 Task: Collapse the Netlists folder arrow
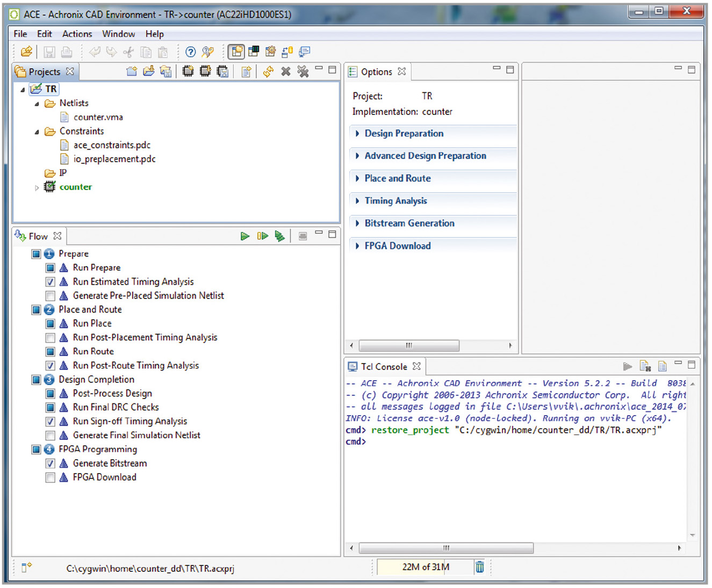coord(37,104)
